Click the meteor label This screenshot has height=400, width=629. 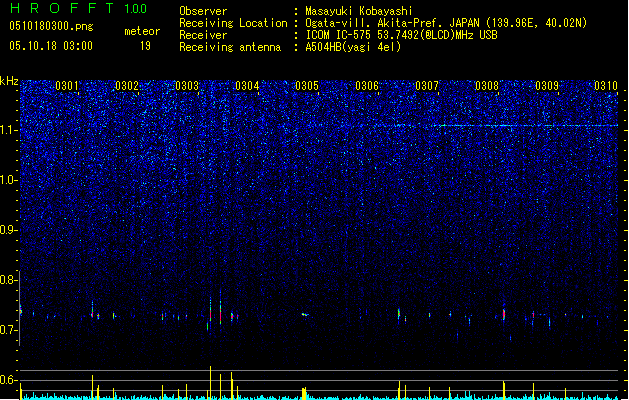(142, 31)
